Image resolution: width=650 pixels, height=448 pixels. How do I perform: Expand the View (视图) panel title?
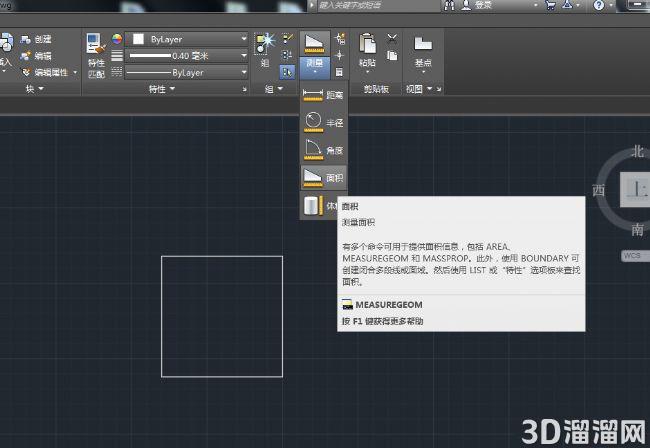(x=419, y=89)
